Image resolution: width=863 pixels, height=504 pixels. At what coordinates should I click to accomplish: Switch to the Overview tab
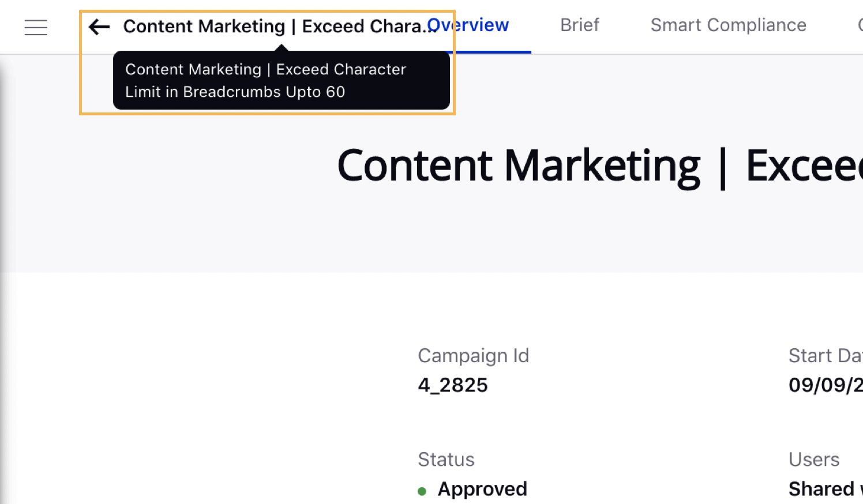pyautogui.click(x=468, y=25)
